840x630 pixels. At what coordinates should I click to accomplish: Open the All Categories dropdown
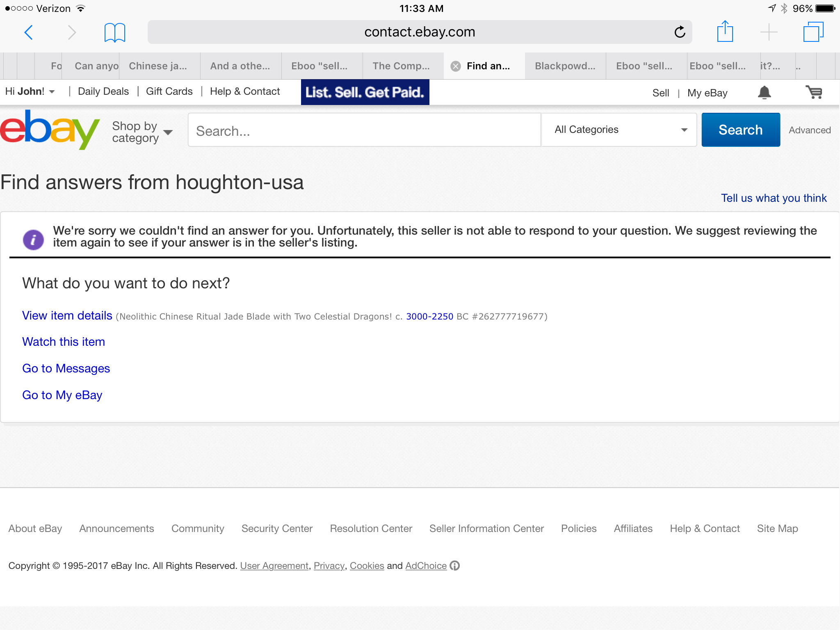(619, 130)
